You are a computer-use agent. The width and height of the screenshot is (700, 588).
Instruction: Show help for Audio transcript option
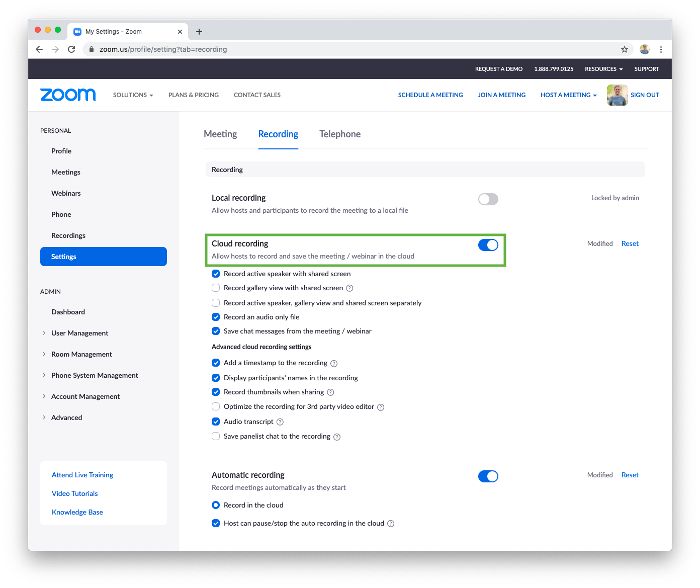pyautogui.click(x=280, y=422)
